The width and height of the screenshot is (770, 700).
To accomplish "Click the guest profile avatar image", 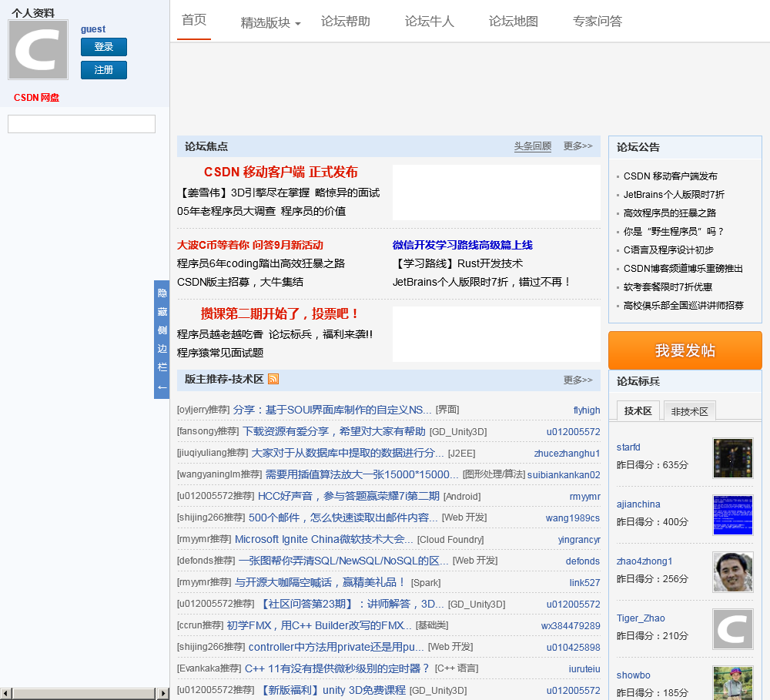I will tap(38, 49).
